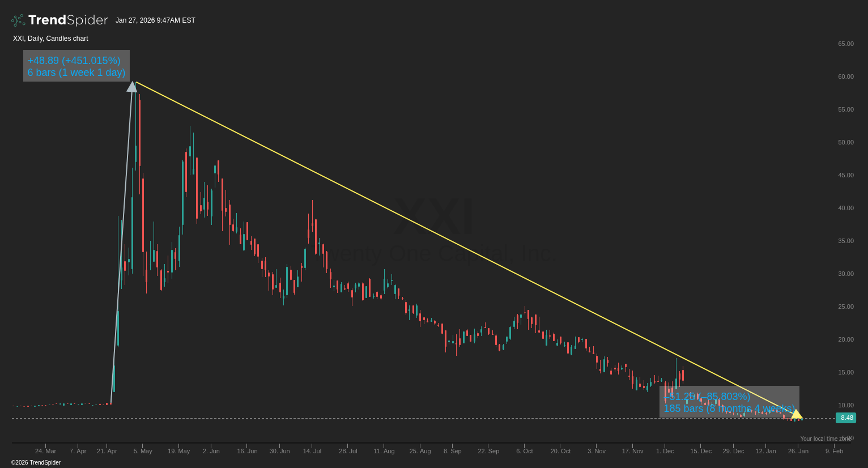The image size is (868, 468).
Task: Select the 26. Jan label on the date axis
Action: pos(798,451)
